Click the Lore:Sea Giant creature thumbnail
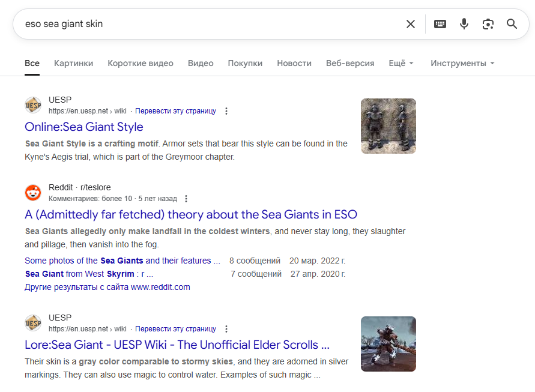The image size is (535, 392). pos(388,344)
